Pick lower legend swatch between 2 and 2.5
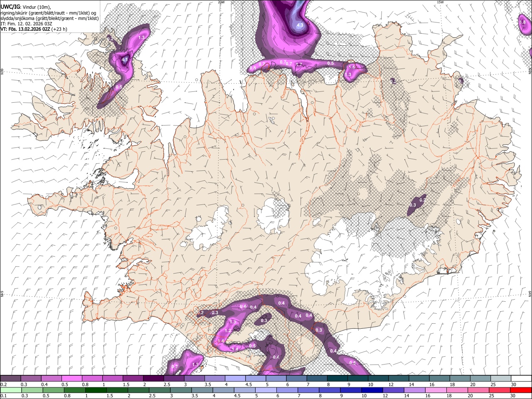The width and height of the screenshot is (532, 399). tap(138, 390)
